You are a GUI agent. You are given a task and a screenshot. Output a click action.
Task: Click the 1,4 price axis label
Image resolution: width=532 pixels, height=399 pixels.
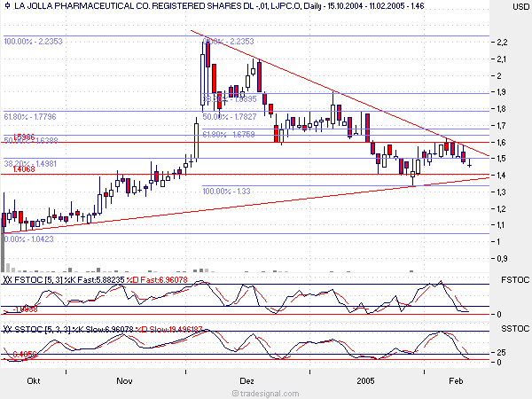[502, 176]
